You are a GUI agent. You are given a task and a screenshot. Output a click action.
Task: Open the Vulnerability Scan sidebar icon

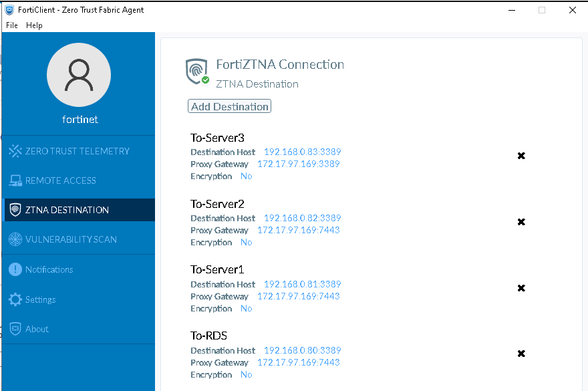click(15, 239)
